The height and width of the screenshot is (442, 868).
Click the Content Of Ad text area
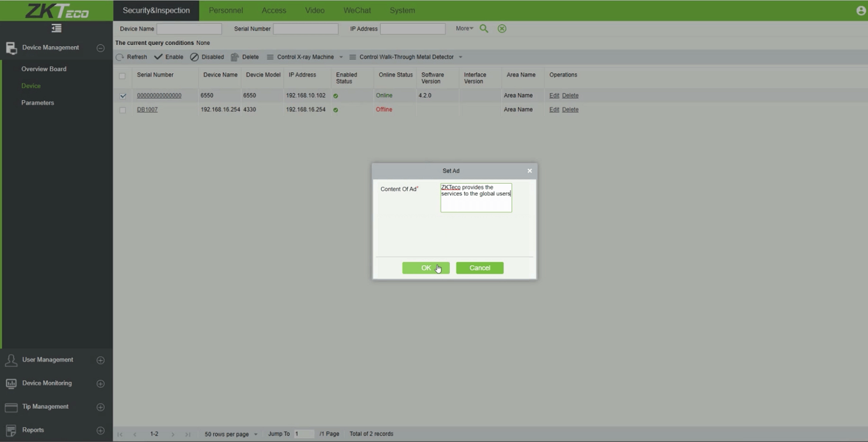(476, 198)
